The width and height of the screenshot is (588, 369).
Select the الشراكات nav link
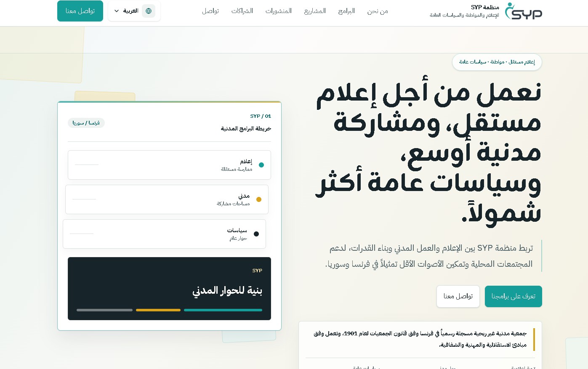tap(242, 11)
